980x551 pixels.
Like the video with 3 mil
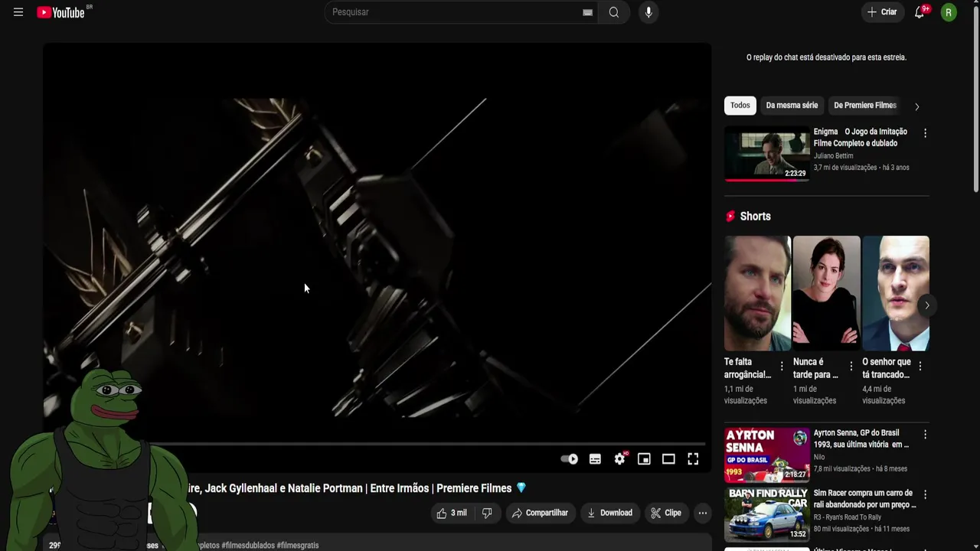click(x=452, y=513)
